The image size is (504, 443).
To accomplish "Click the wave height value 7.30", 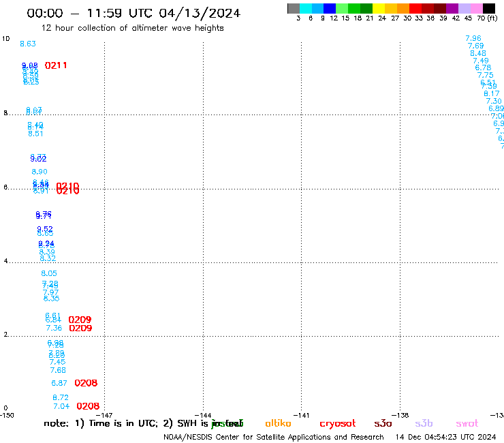I will coord(494,102).
